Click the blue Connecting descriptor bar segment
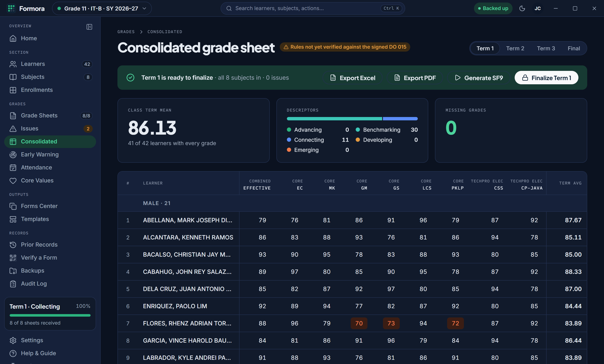Image resolution: width=604 pixels, height=364 pixels. tap(400, 119)
